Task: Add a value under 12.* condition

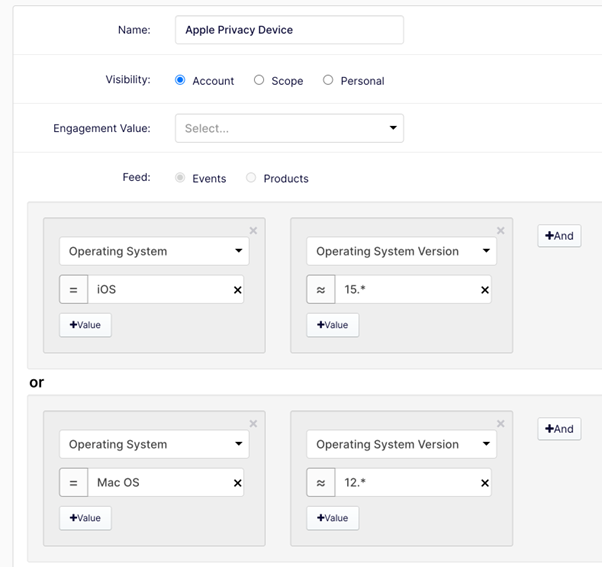Action: (x=332, y=518)
